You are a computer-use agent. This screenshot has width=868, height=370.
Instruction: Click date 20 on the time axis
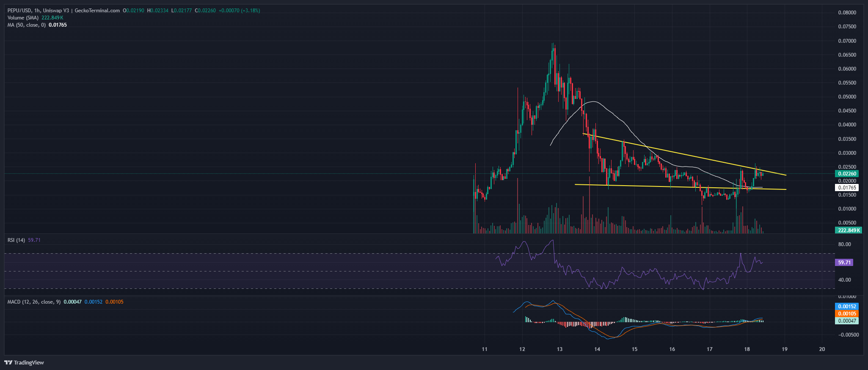pos(822,349)
